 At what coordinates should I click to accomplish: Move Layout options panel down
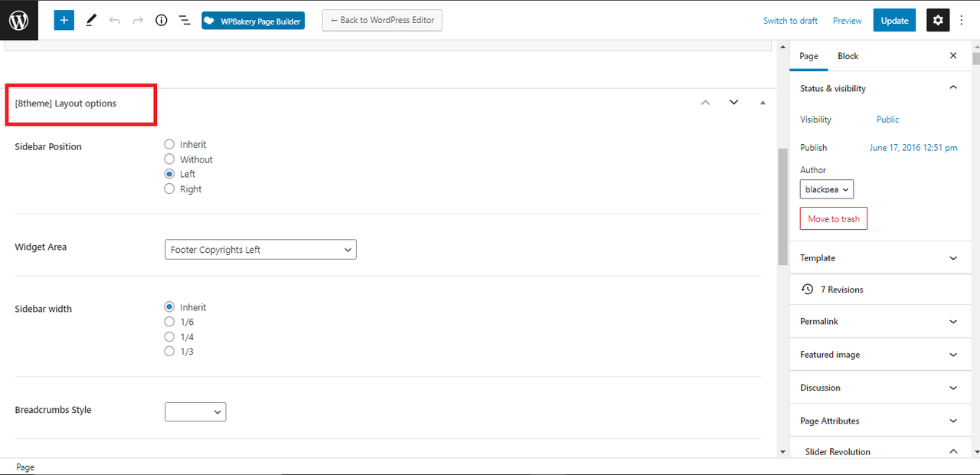pos(733,103)
